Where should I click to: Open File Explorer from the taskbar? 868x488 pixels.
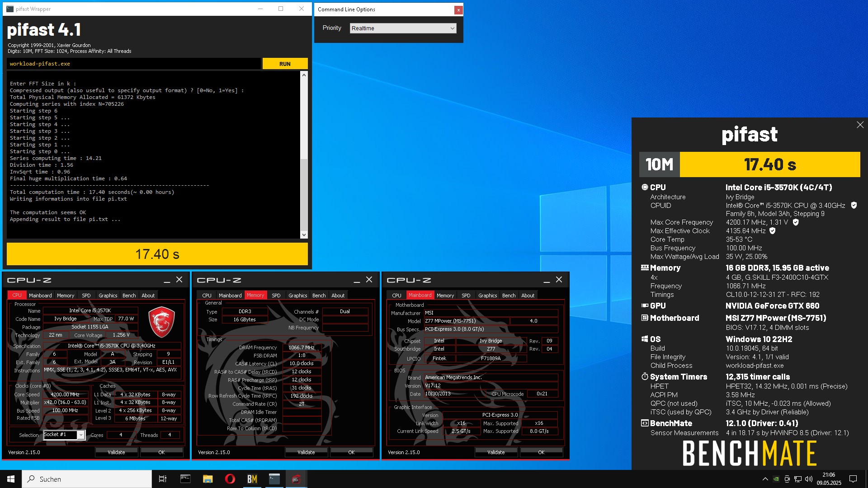(x=208, y=479)
